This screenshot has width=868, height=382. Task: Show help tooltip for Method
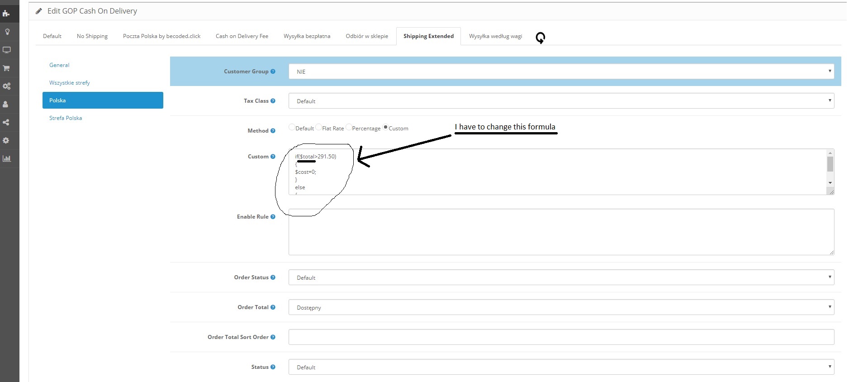(x=273, y=131)
